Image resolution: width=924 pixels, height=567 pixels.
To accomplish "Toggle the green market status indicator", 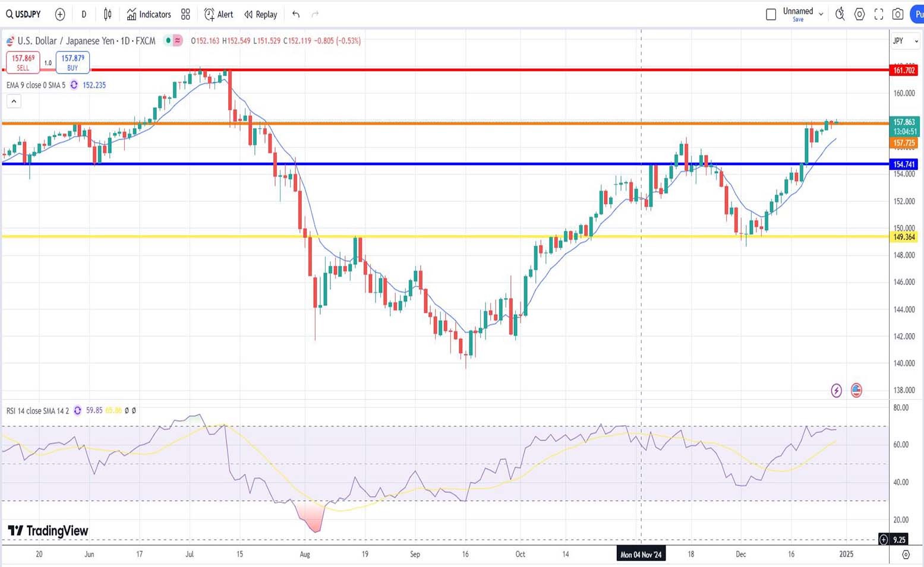I will [x=169, y=40].
